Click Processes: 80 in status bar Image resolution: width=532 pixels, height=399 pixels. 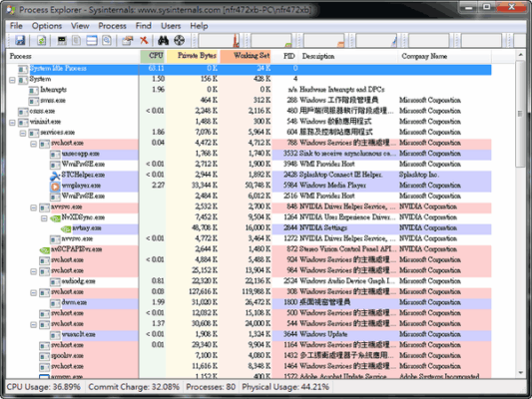211,387
